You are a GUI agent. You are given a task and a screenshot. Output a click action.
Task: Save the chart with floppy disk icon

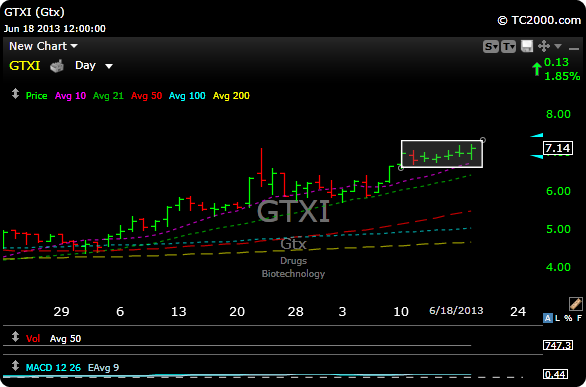coord(527,46)
